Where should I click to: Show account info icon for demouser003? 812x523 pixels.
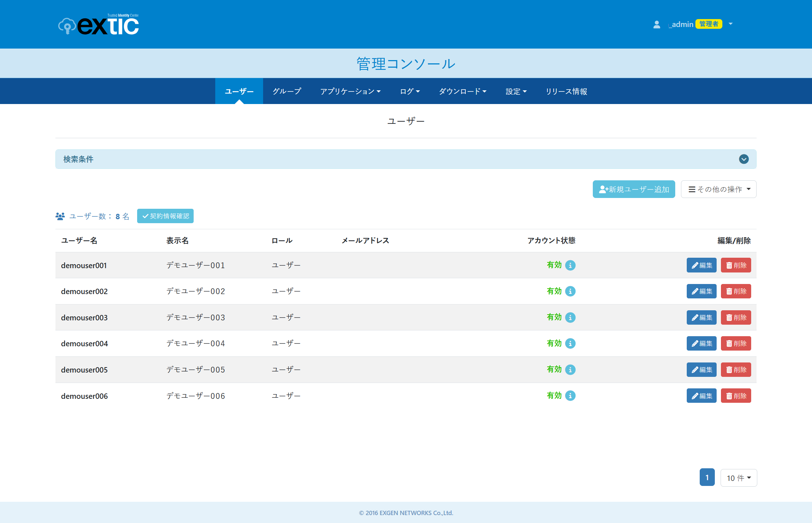(x=570, y=317)
